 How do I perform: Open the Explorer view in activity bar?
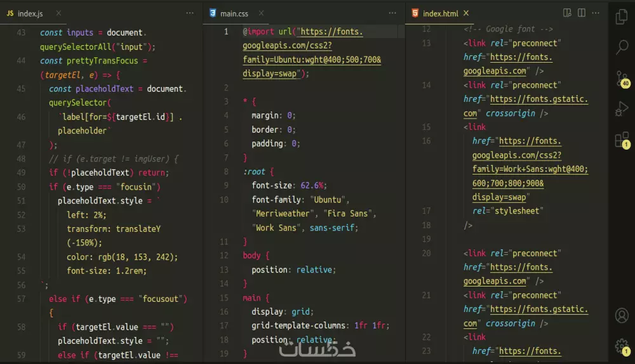[x=622, y=16]
